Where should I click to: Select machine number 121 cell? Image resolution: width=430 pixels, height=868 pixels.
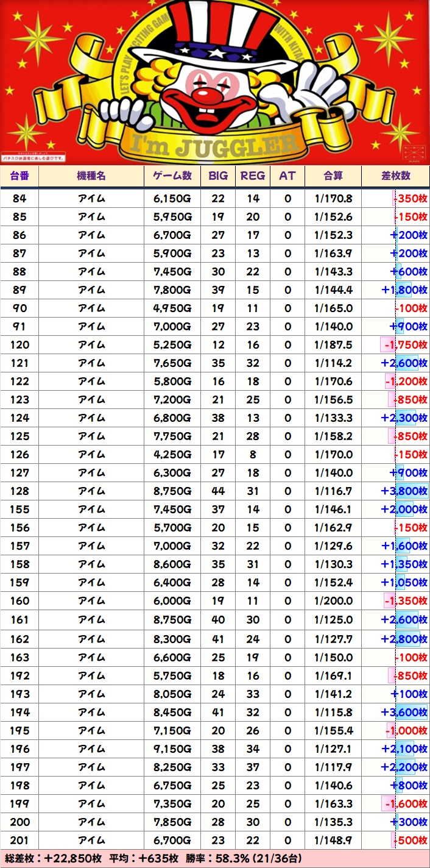click(x=19, y=363)
